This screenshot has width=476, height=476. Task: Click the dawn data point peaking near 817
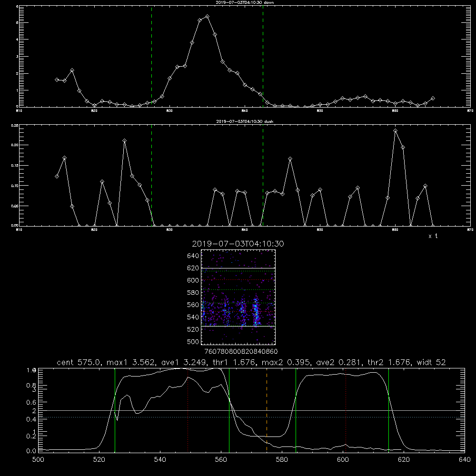[72, 70]
